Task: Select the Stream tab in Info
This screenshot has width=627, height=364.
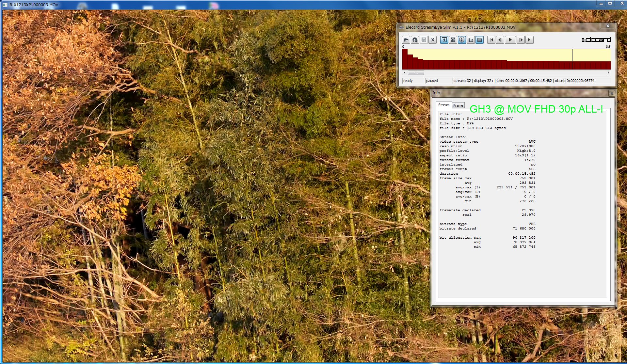Action: (443, 105)
